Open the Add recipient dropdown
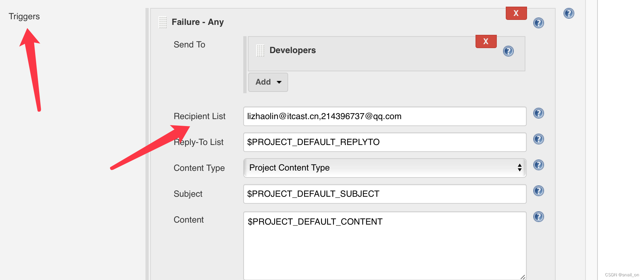Screen dimensions: 644x280 coord(268,82)
